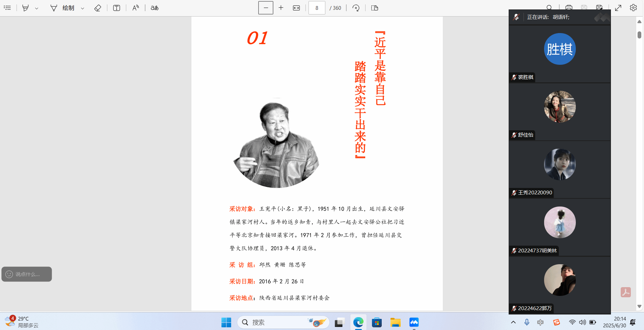Open Microsoft Edge from the taskbar
Screen dimensions: 644x330
tap(358, 322)
